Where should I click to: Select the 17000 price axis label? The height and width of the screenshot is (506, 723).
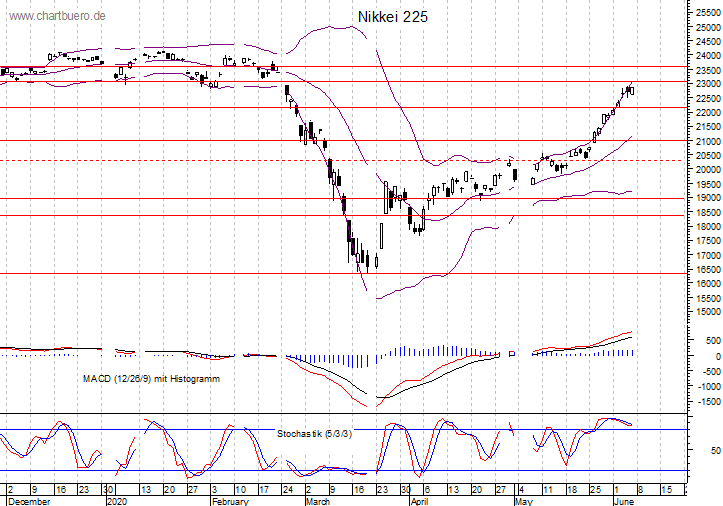tap(708, 255)
